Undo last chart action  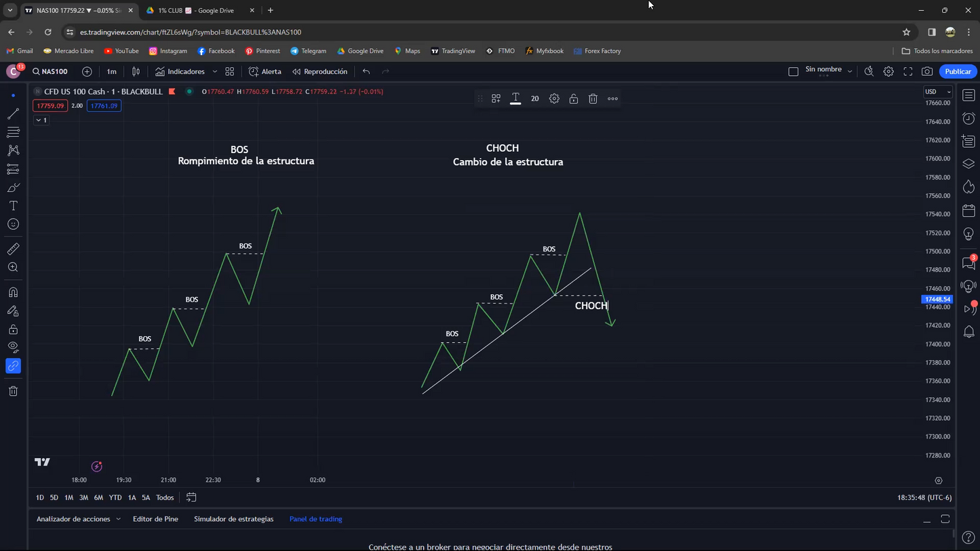tap(366, 72)
